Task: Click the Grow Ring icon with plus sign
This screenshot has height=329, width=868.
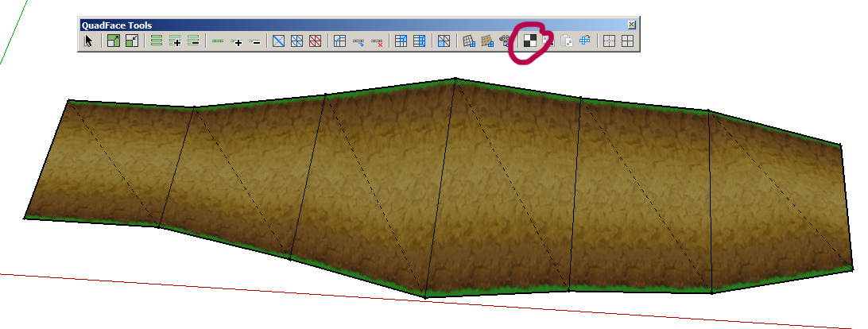Action: click(175, 41)
